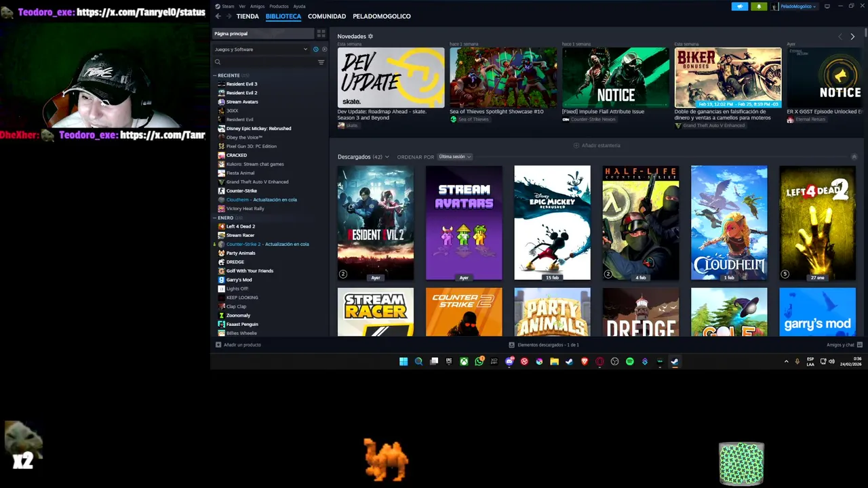
Task: Open Resident Evil 2 cover in shelf
Action: pos(376,223)
